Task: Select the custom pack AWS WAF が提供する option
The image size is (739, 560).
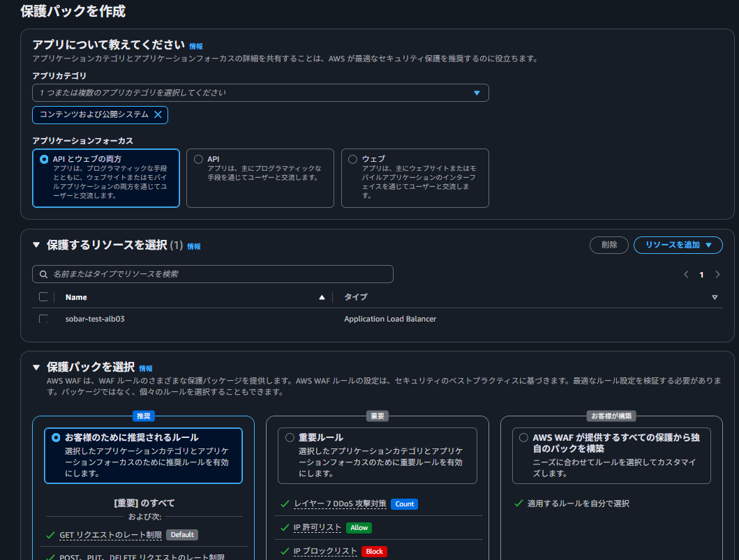Action: (x=523, y=437)
